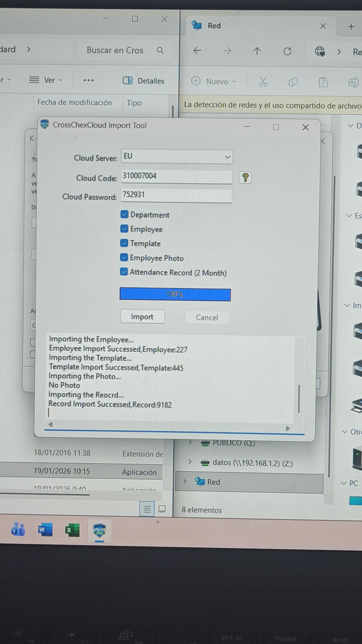The width and height of the screenshot is (362, 644).
Task: Click the network discovery notification bar
Action: (271, 105)
